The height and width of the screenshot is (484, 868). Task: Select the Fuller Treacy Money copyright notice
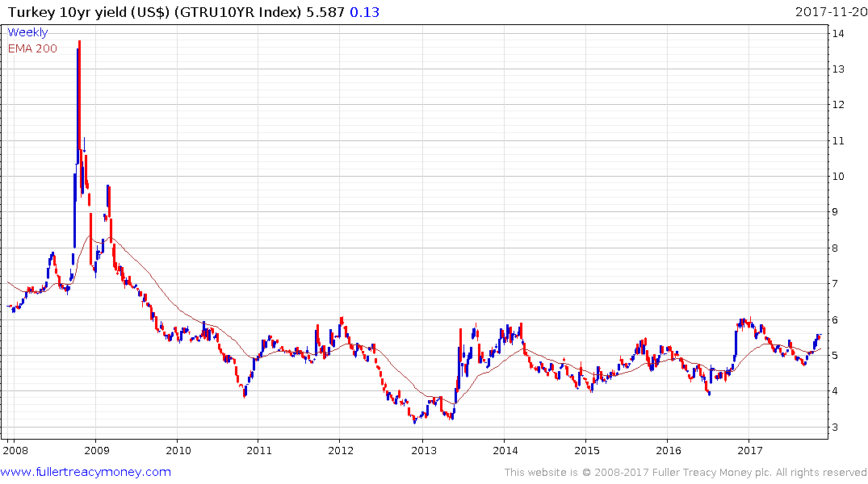click(x=686, y=473)
